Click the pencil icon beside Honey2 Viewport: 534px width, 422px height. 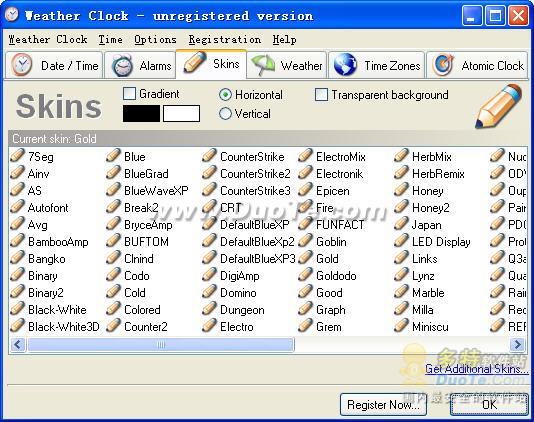tap(402, 207)
